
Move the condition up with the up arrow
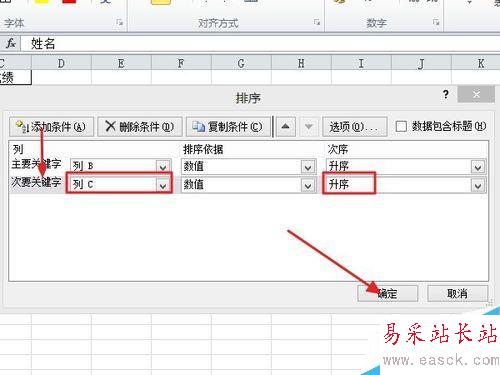tap(285, 127)
